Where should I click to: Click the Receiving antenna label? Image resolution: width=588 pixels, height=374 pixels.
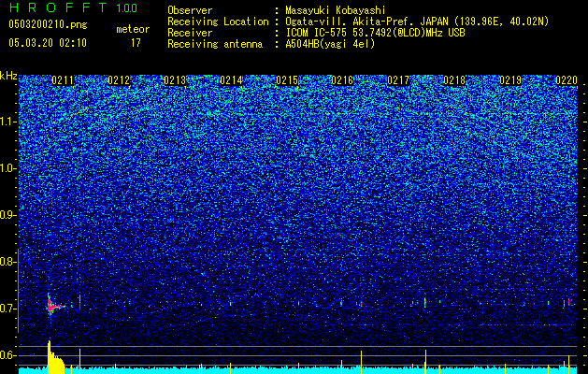[215, 44]
